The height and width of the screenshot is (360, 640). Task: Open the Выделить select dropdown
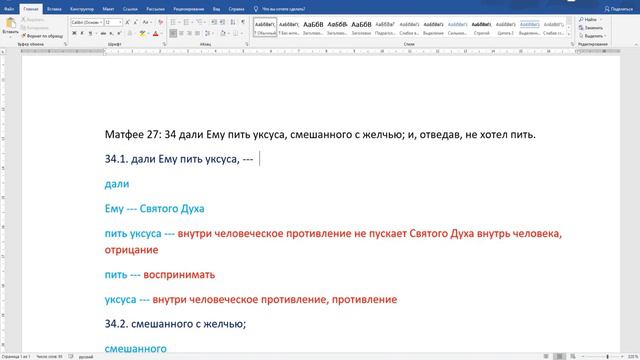pos(592,36)
